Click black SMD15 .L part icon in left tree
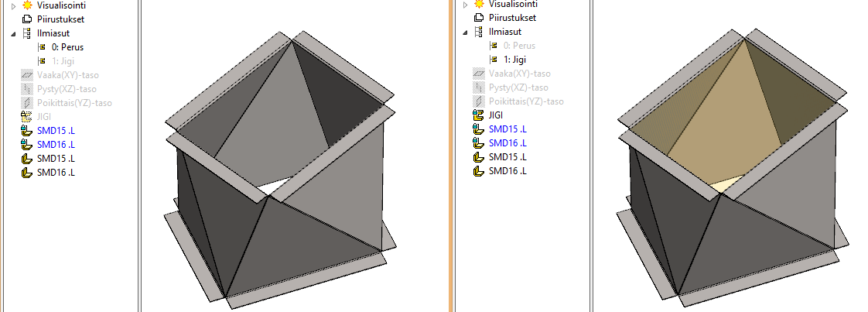The height and width of the screenshot is (312, 868). (26, 159)
